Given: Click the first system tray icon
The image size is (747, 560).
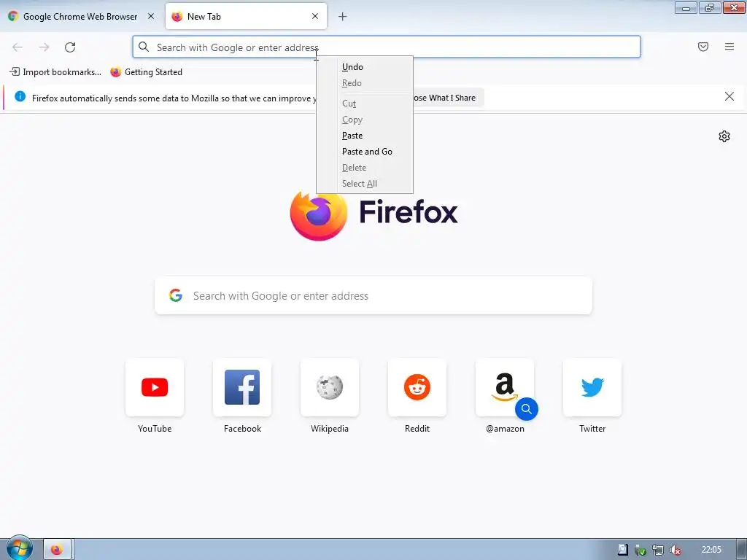Looking at the screenshot, I should pyautogui.click(x=623, y=550).
